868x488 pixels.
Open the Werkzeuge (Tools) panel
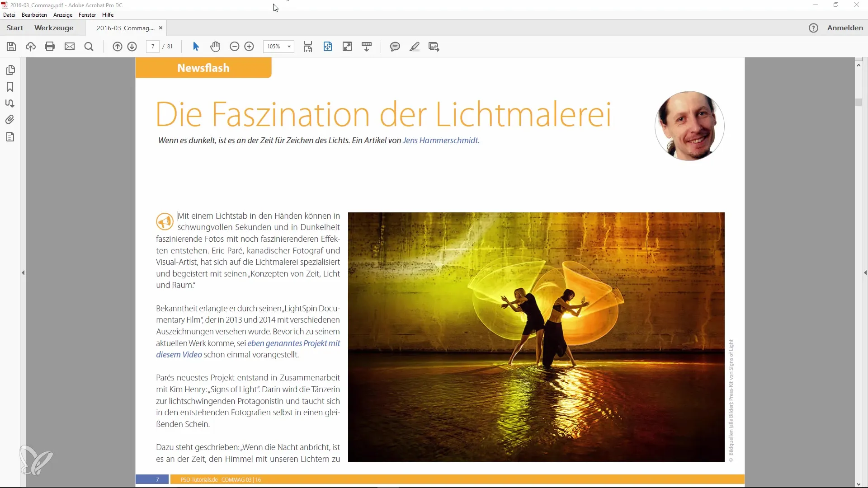coord(54,28)
